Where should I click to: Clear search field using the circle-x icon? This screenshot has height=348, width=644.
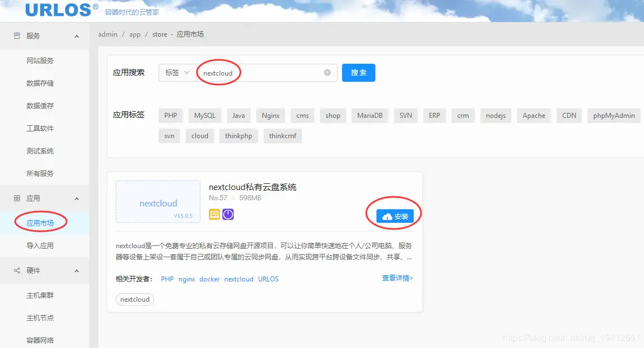point(327,72)
